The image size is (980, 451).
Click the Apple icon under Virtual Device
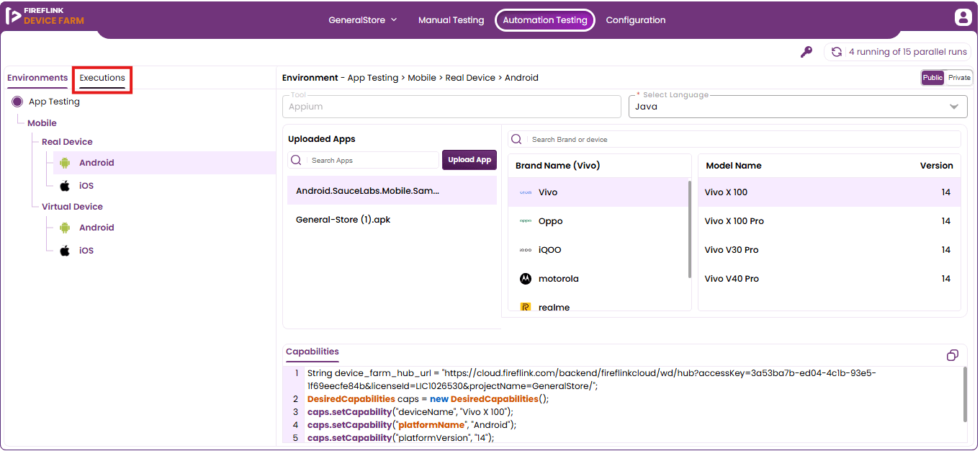65,251
